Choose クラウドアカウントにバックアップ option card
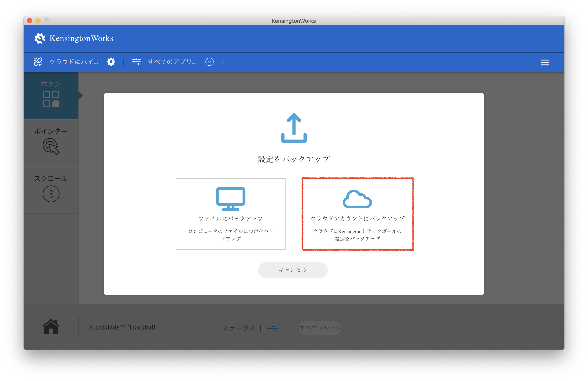Viewport: 588px width, 381px height. pos(358,214)
